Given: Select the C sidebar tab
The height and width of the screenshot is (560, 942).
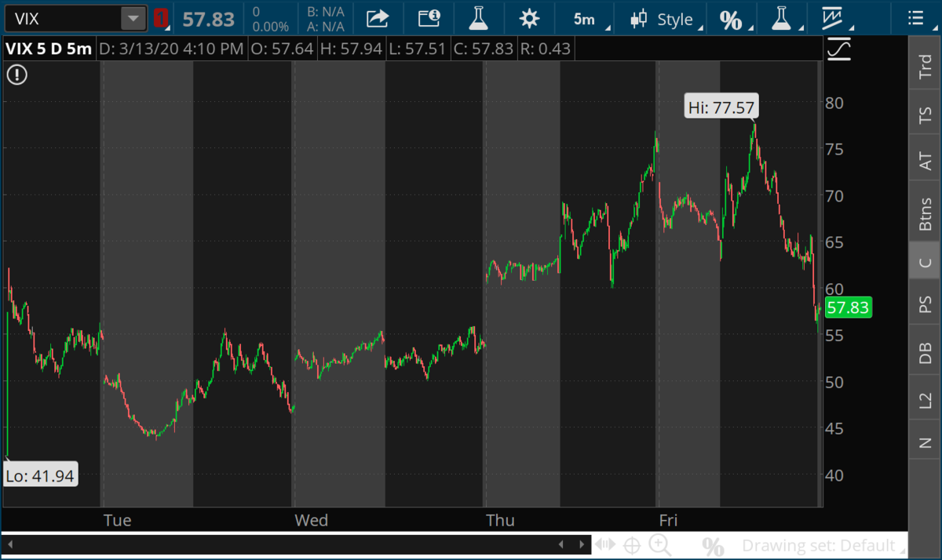Looking at the screenshot, I should [925, 263].
